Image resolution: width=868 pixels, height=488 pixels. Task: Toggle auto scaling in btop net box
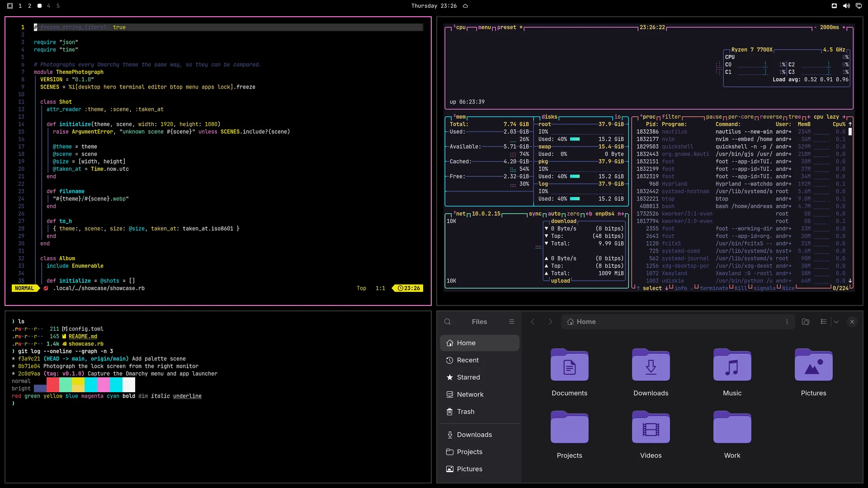click(x=554, y=214)
